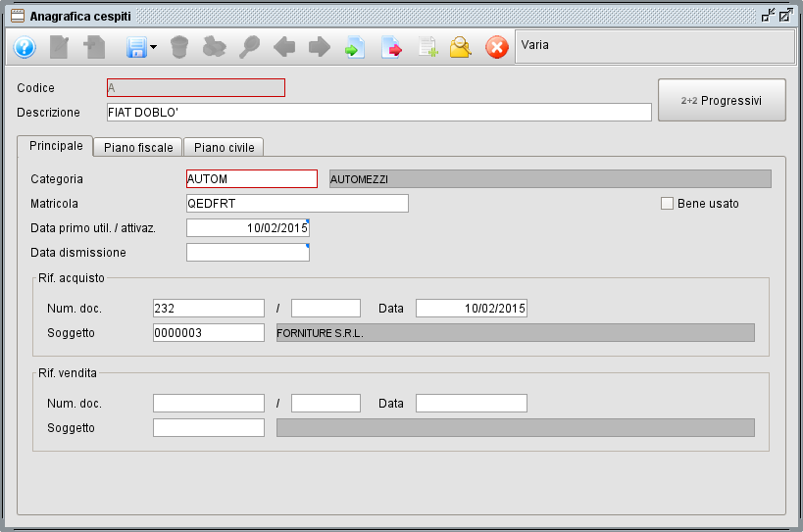Screen dimensions: 803x532
Task: Click the window icon beside Anagrafica cespiti
Action: 18,16
